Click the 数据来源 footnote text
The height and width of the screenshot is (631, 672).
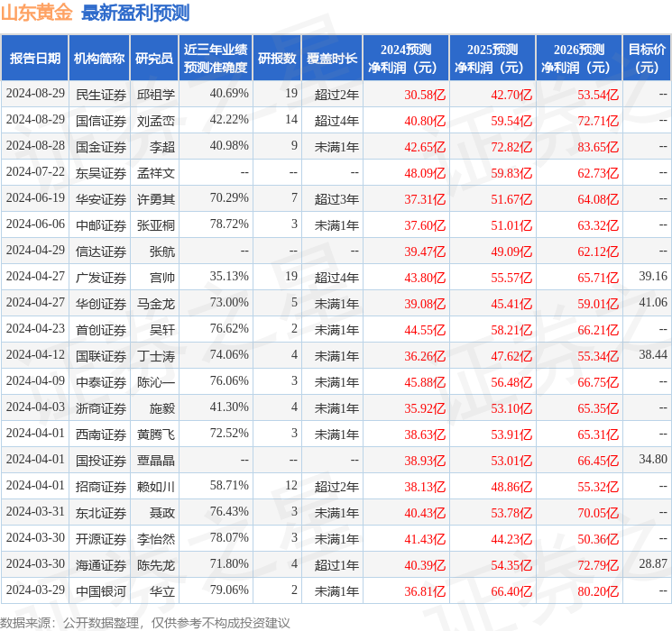click(145, 622)
